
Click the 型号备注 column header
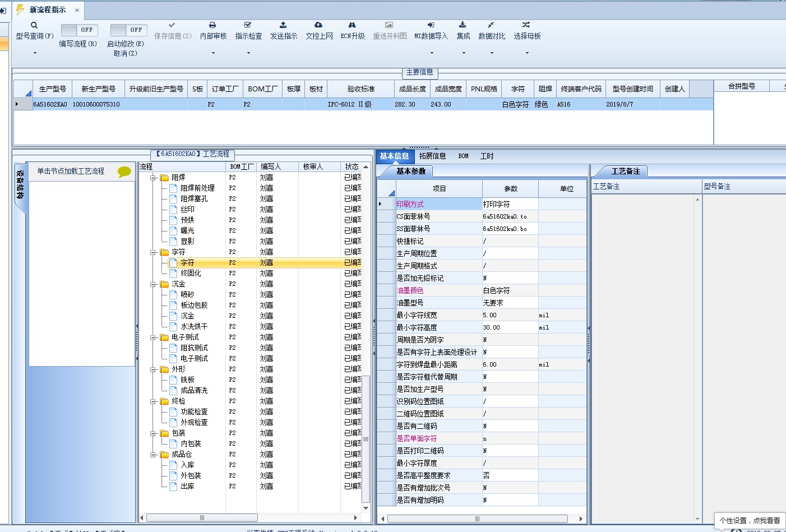pos(744,187)
